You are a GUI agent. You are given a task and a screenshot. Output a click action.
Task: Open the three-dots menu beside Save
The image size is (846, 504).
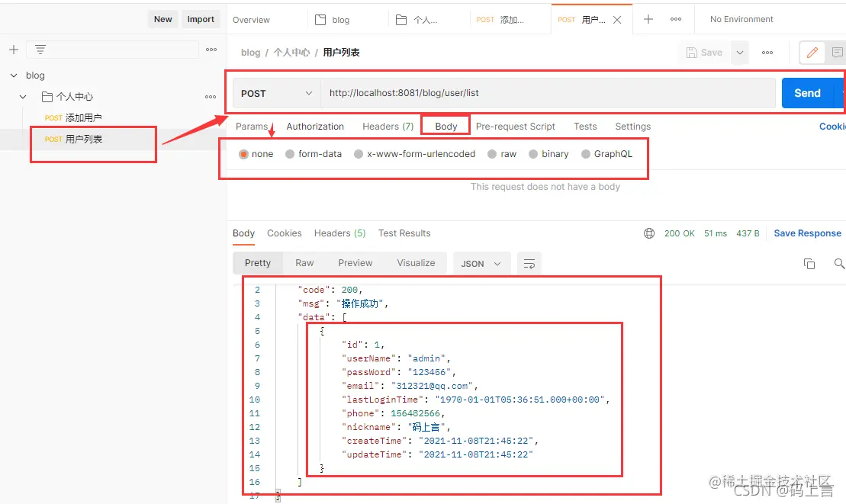click(x=767, y=53)
